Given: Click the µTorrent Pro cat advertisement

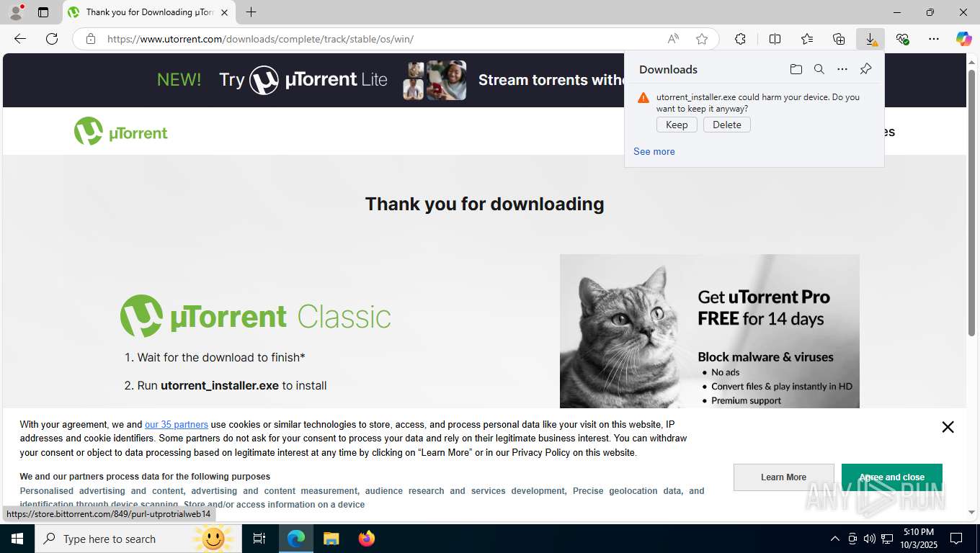Looking at the screenshot, I should point(710,331).
